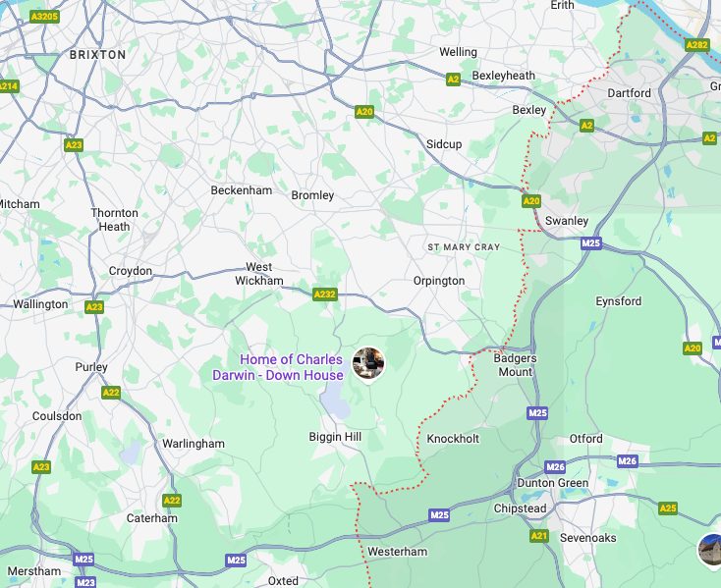721x588 pixels.
Task: Click the Biggin Hill label
Action: 335,437
